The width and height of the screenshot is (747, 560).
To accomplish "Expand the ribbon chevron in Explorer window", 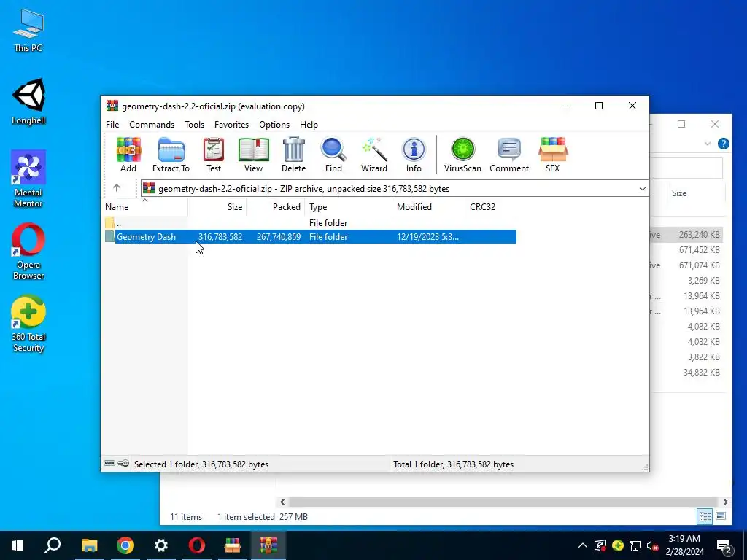I will pyautogui.click(x=708, y=144).
